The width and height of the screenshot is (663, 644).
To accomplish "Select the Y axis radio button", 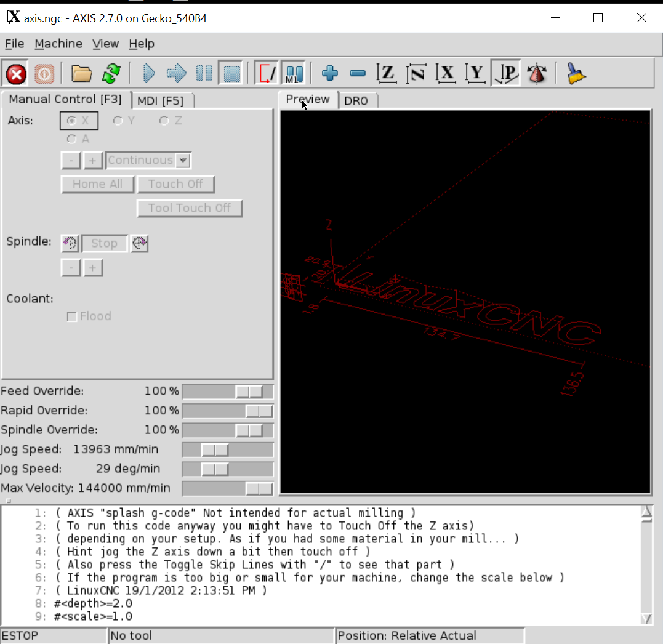I will (x=118, y=121).
